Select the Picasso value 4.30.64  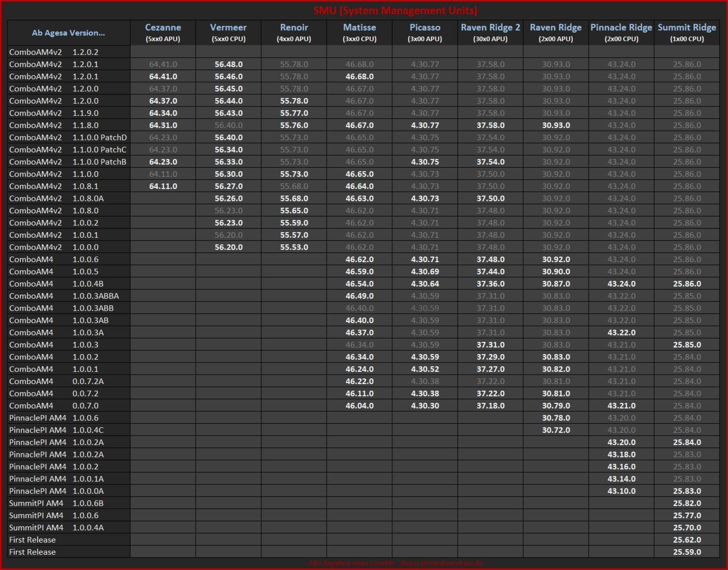click(x=425, y=284)
